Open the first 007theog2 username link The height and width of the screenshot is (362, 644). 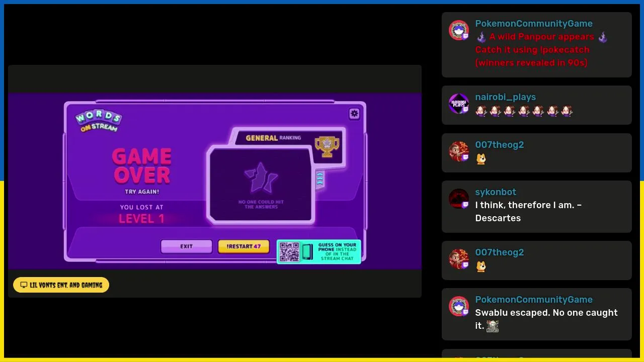[x=500, y=145]
